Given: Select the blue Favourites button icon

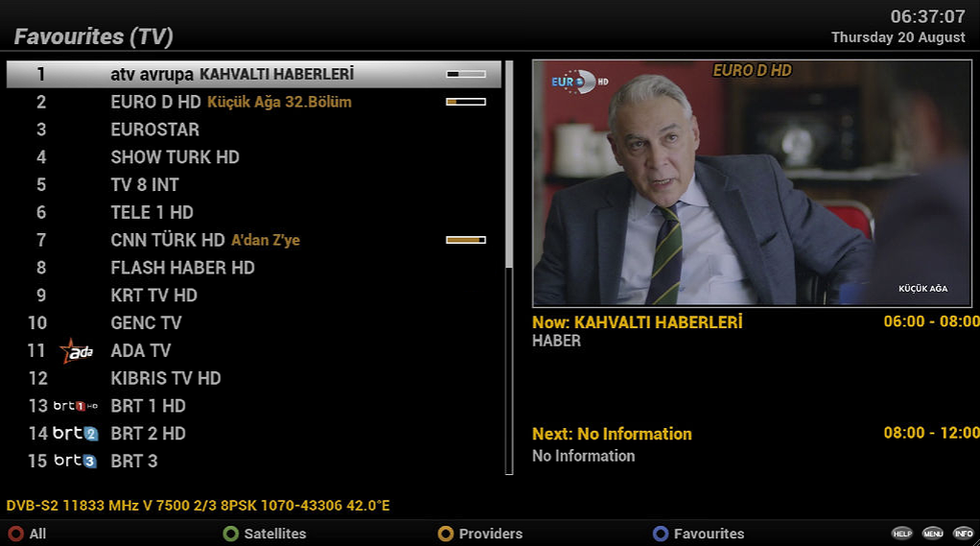Looking at the screenshot, I should pyautogui.click(x=661, y=534).
